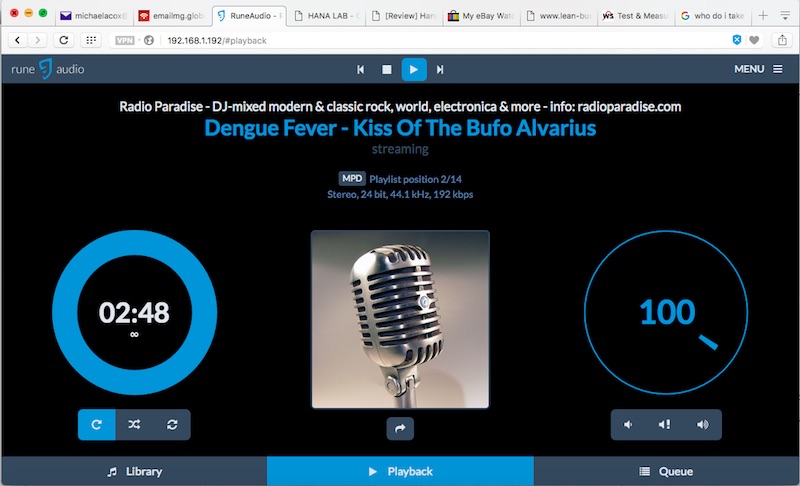Switch to the [Review] Han tab
The height and width of the screenshot is (486, 800).
pyautogui.click(x=405, y=16)
